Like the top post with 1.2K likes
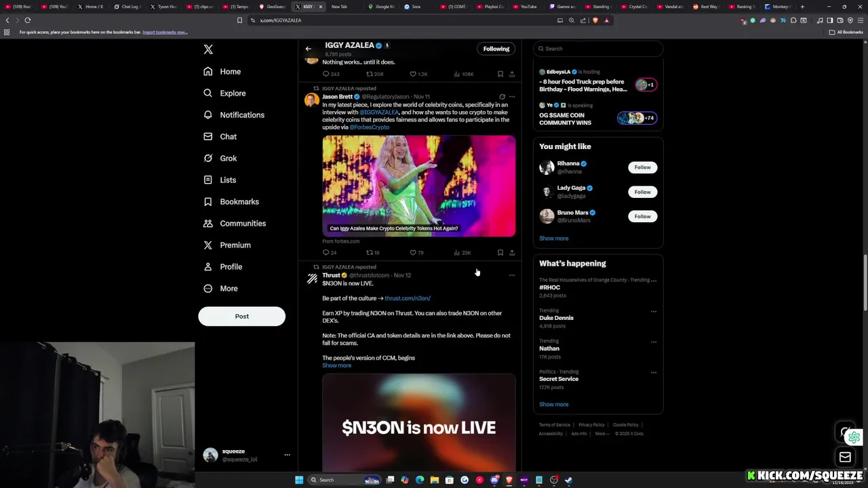868x488 pixels. 418,74
